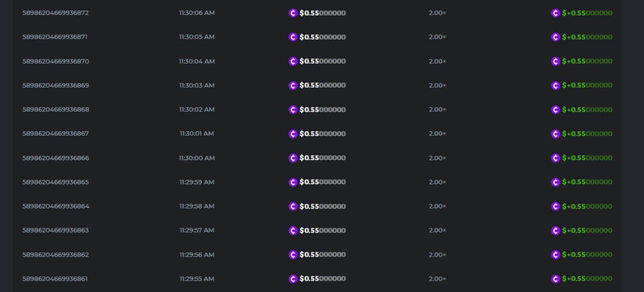The width and height of the screenshot is (644, 292).
Task: Click profit coin icon for ID ending 6861
Action: 555,279
